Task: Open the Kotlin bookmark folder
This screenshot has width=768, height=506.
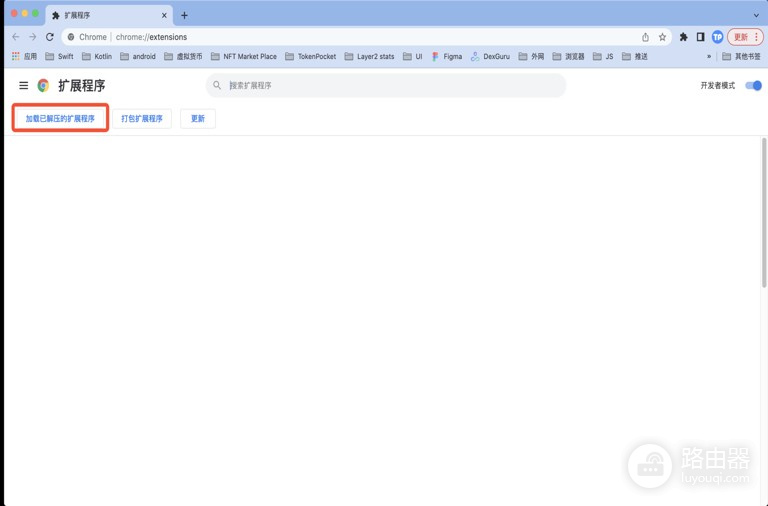Action: click(x=97, y=56)
